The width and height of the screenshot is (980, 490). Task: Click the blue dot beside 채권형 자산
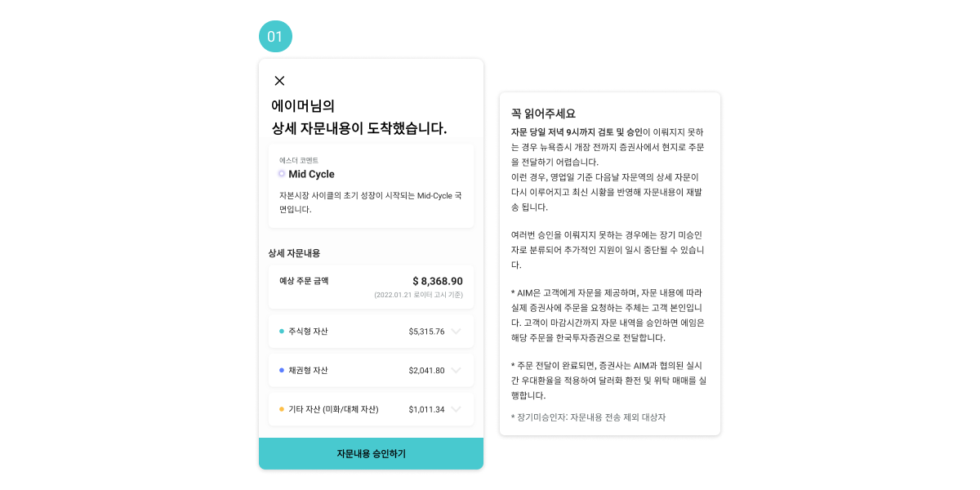pos(282,371)
